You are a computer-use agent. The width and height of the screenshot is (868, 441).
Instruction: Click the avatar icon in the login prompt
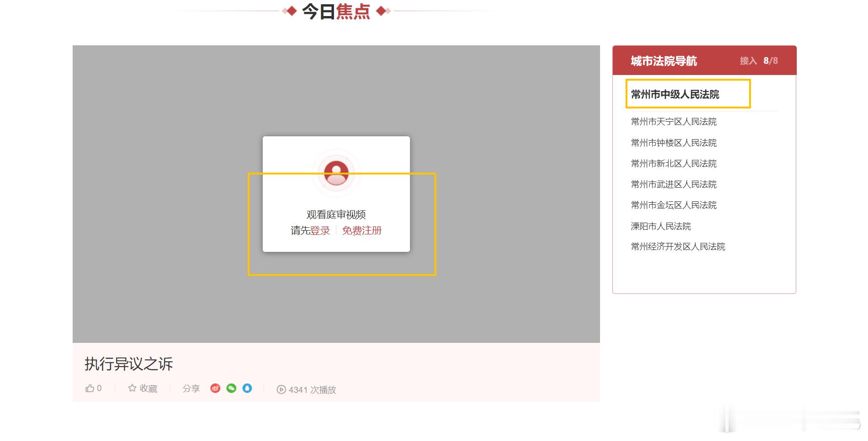coord(336,173)
